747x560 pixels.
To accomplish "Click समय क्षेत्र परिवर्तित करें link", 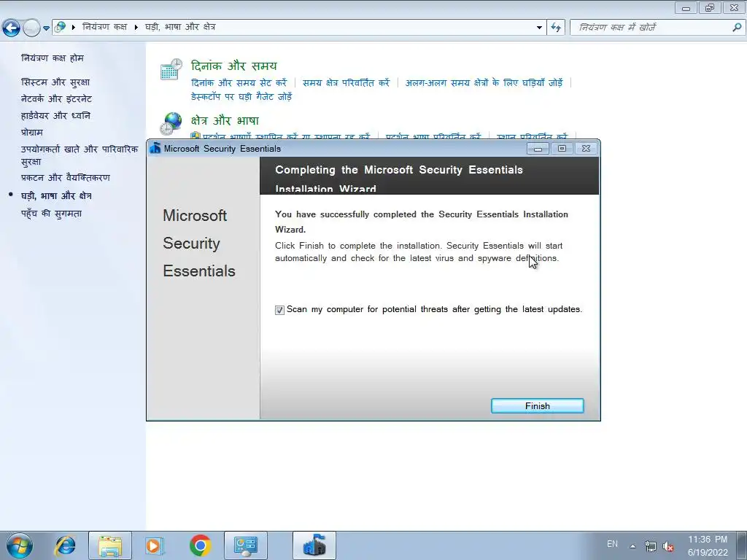I will click(346, 83).
